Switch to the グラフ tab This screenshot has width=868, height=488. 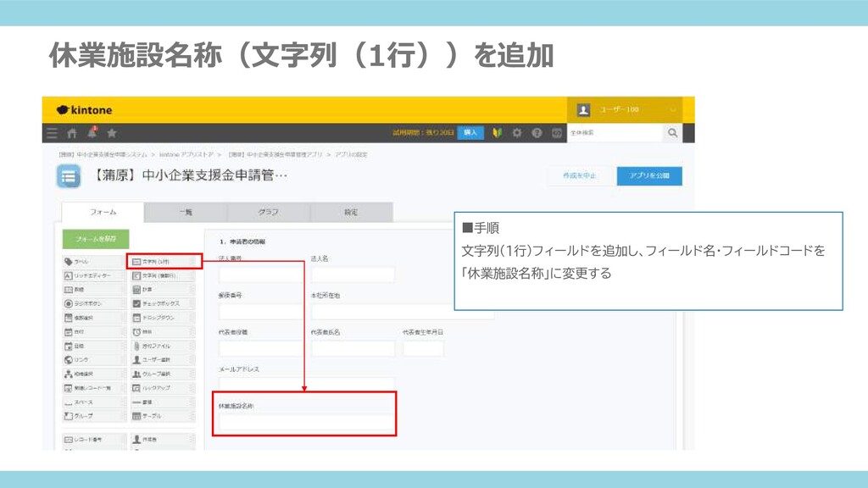pyautogui.click(x=269, y=212)
